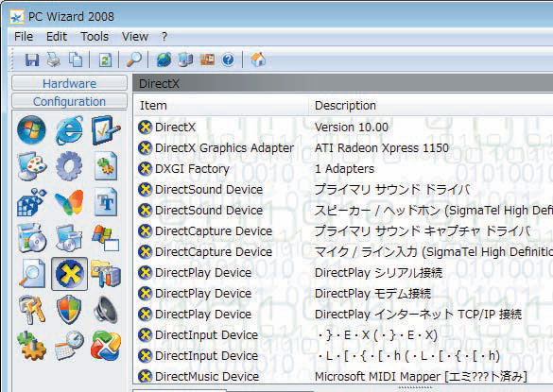Select the checkmark monitor Control Panel icon
553x392 pixels.
(x=106, y=129)
